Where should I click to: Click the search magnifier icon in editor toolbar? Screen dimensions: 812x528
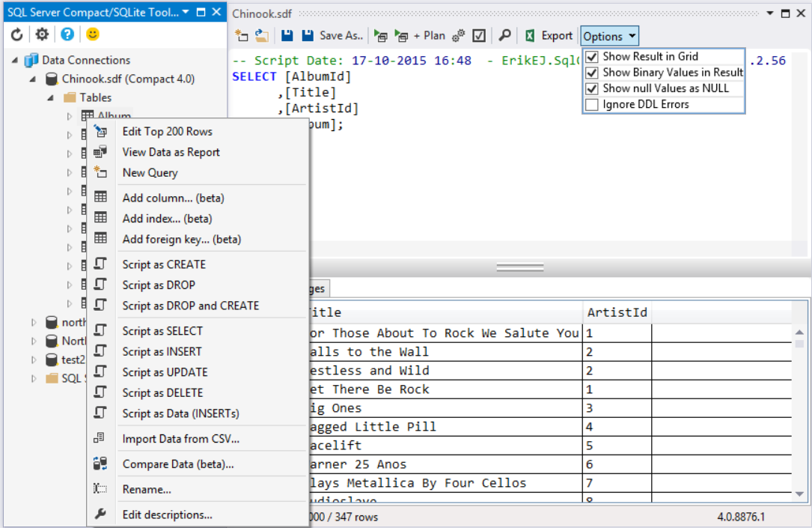point(505,36)
